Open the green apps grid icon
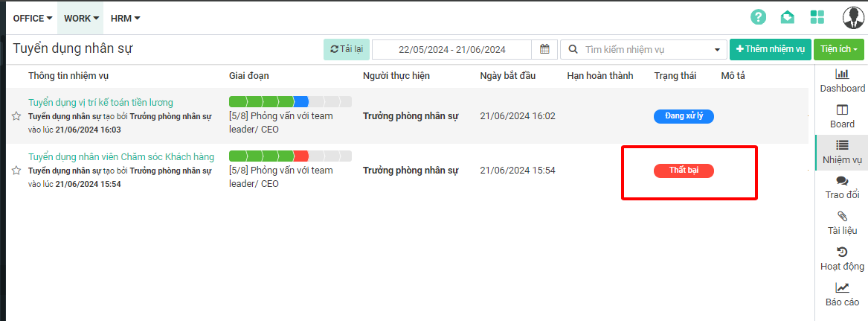 817,17
